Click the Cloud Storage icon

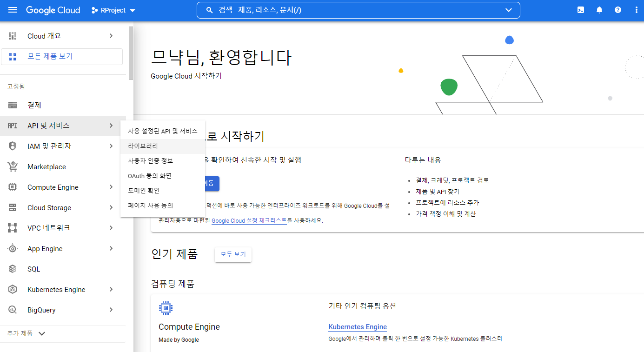13,207
